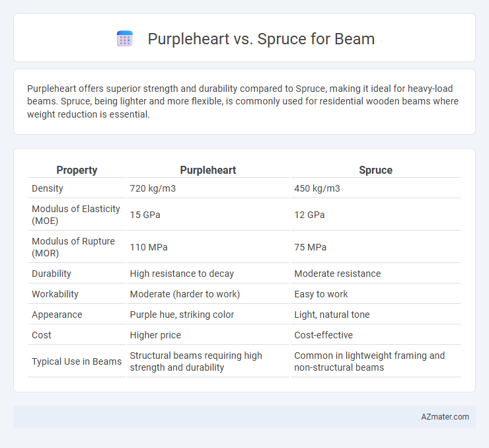Click the 'Typical Use in Beams' label
489x448 pixels.
click(x=77, y=361)
